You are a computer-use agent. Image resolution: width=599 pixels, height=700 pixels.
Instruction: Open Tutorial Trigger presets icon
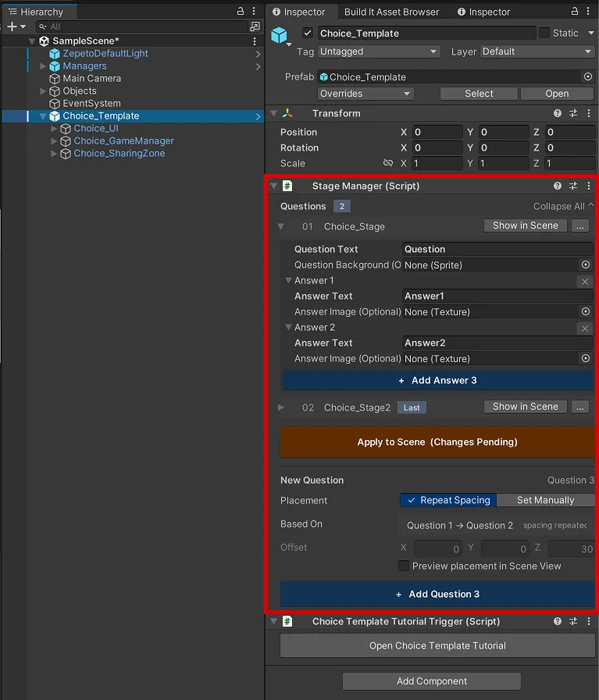tap(573, 621)
